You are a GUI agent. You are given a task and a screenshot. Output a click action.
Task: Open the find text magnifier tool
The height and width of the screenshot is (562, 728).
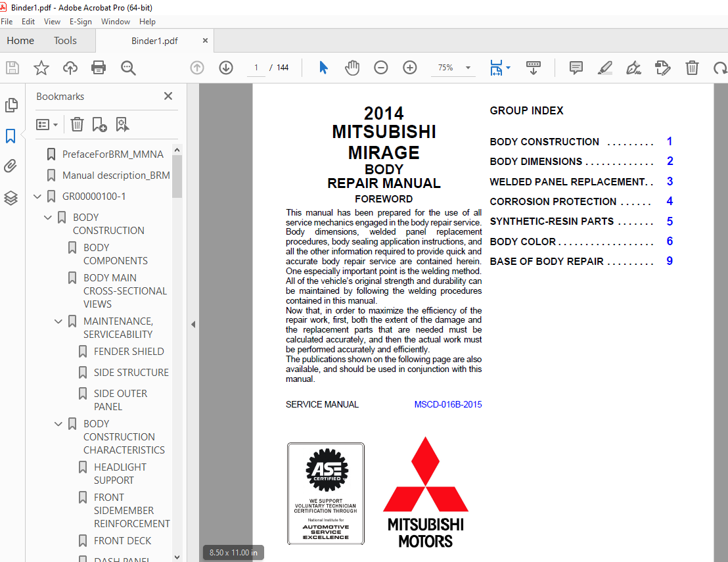pos(128,68)
